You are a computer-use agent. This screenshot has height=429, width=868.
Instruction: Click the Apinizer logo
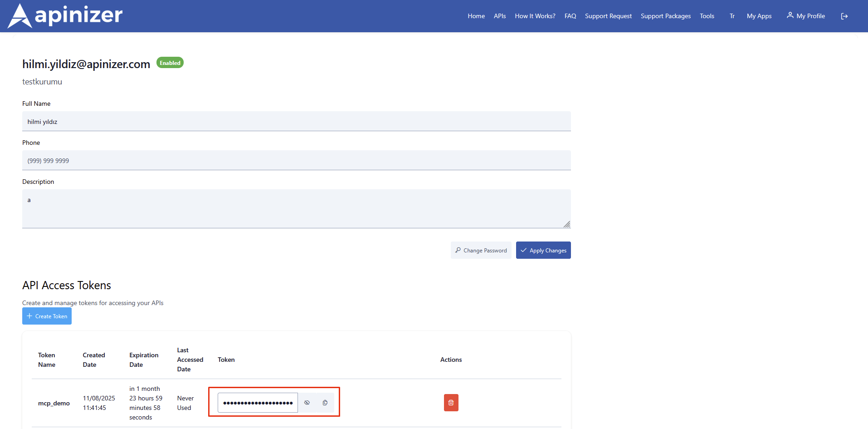coord(65,16)
